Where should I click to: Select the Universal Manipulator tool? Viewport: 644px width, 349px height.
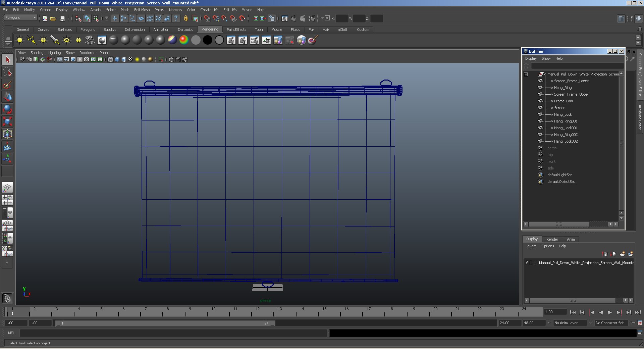click(7, 134)
